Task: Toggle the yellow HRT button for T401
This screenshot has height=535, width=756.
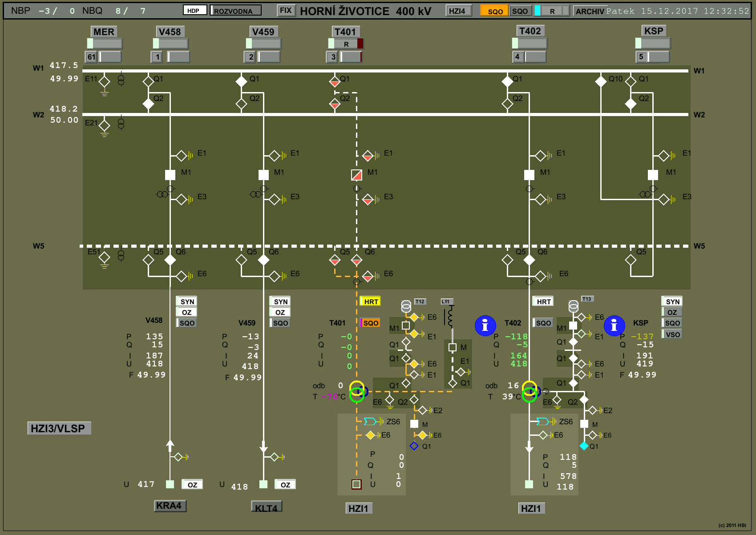Action: point(370,302)
